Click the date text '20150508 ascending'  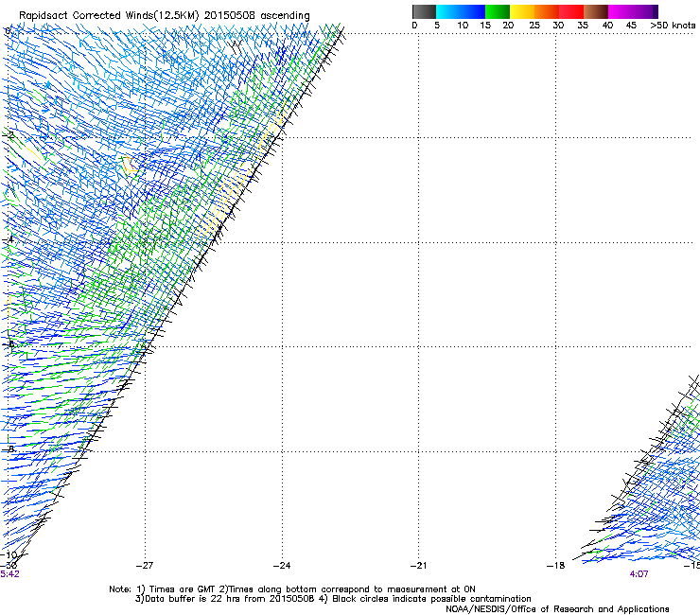256,15
